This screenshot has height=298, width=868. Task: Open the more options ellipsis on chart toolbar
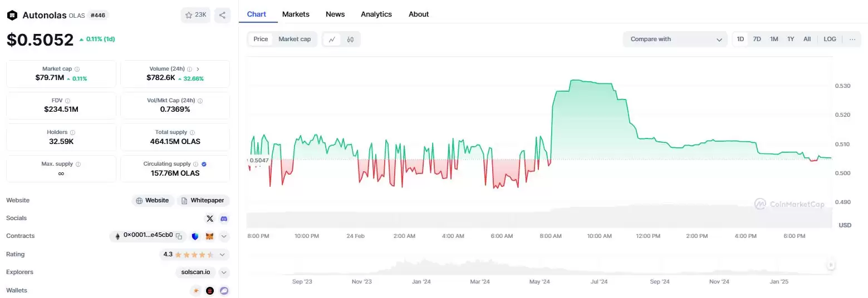[852, 39]
